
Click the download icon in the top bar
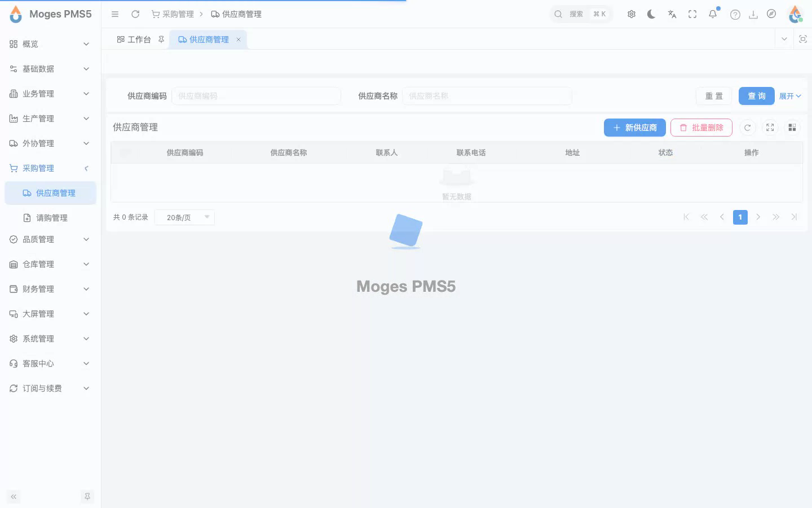[x=753, y=15]
